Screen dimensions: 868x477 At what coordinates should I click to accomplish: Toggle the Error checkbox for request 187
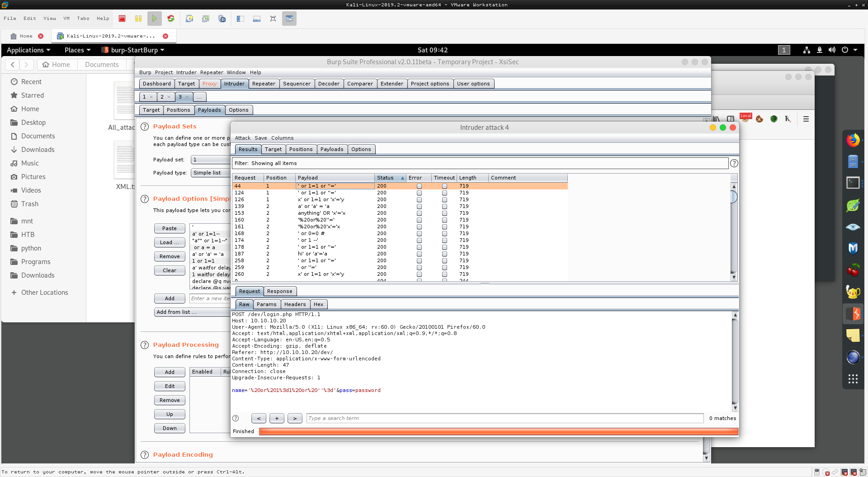tap(419, 254)
